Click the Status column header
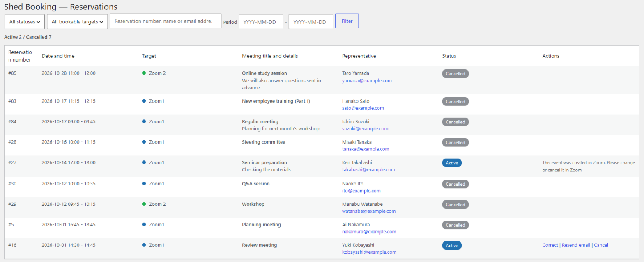Screen dimensions: 644x262 pyautogui.click(x=449, y=56)
